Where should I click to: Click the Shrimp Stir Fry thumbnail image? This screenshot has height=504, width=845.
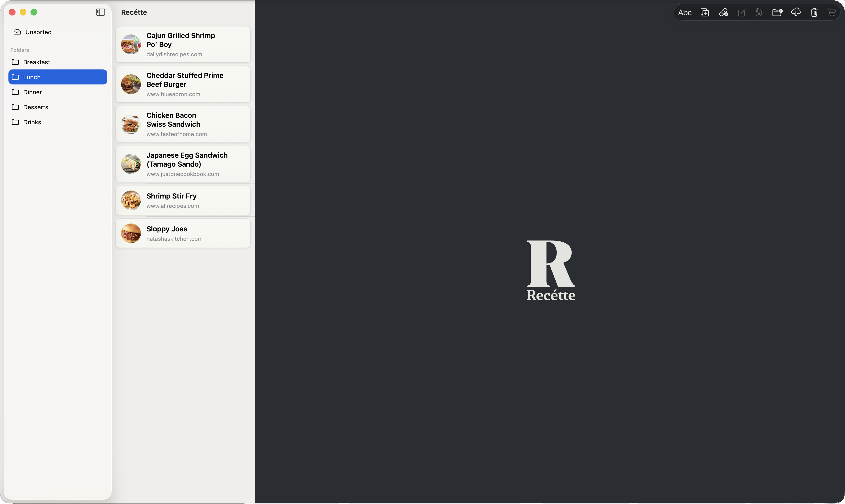tap(131, 200)
